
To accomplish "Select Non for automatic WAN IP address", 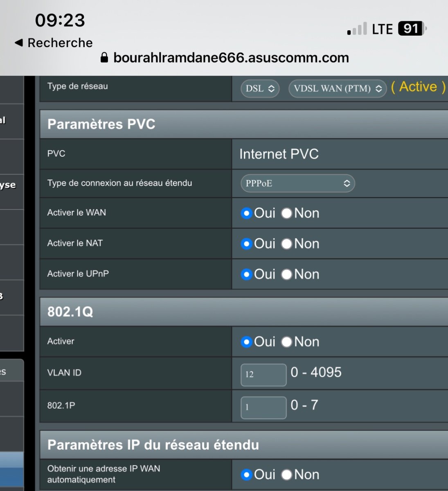I will coord(287,475).
